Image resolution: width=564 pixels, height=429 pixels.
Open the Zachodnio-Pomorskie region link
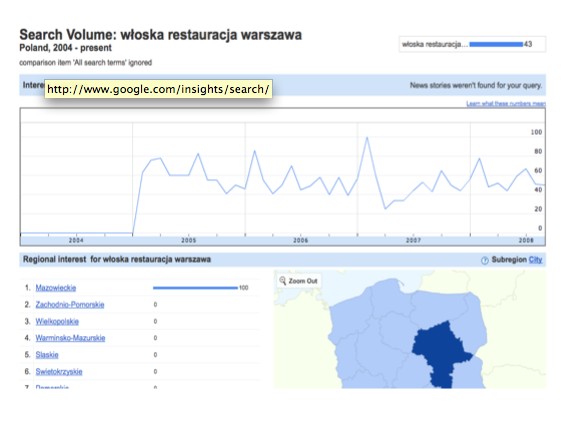(70, 305)
